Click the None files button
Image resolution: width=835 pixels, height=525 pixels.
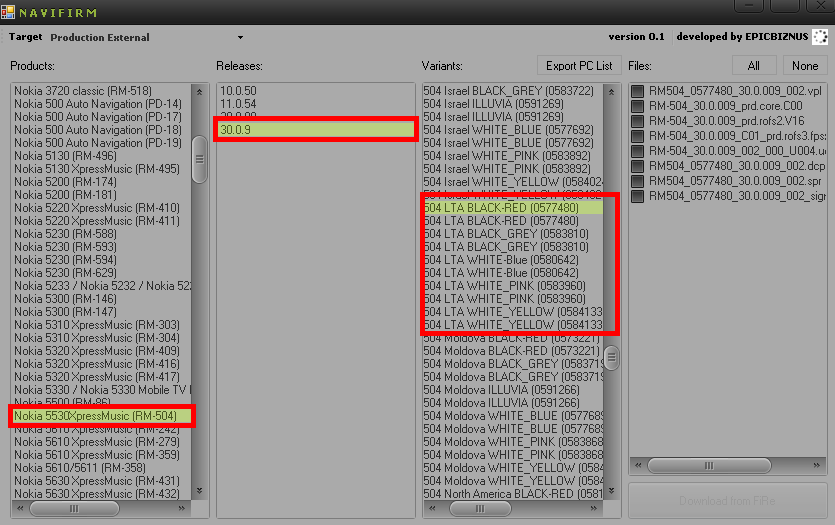click(x=805, y=66)
